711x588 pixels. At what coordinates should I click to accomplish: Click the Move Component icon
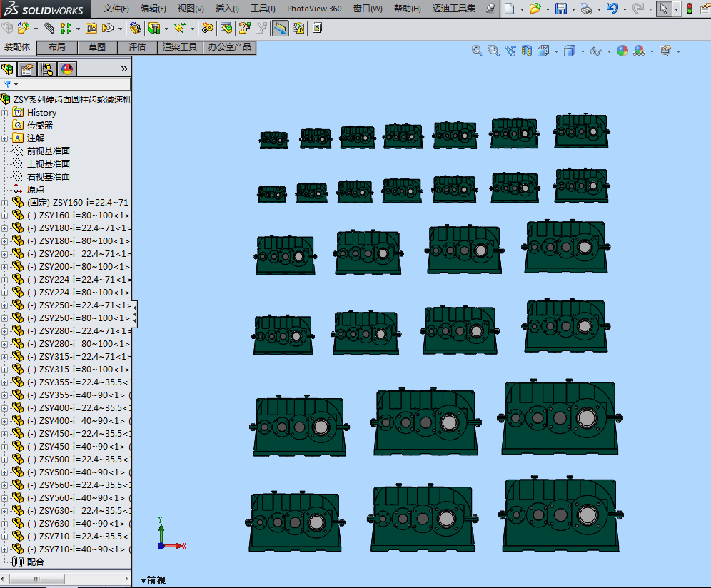[108, 28]
